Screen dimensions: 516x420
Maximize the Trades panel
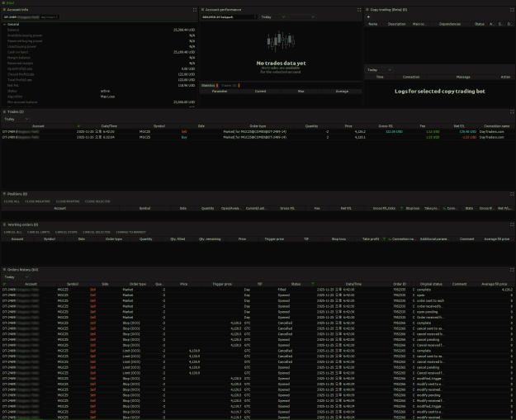(x=512, y=112)
